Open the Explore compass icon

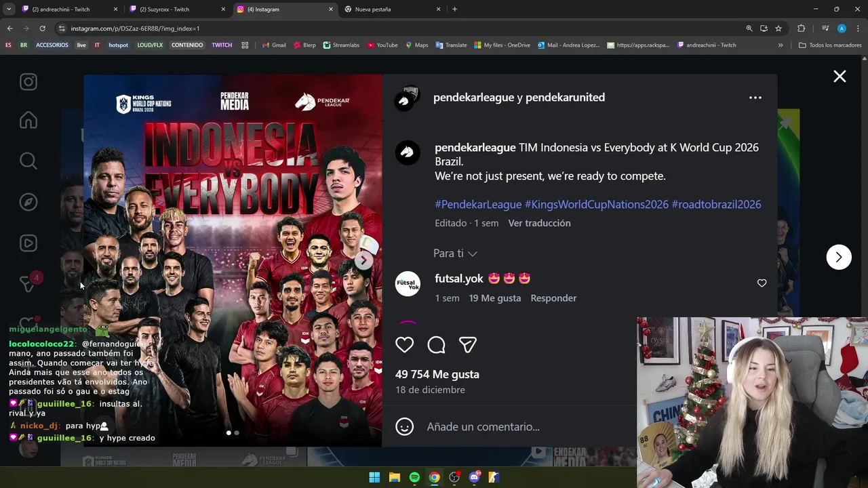point(28,202)
